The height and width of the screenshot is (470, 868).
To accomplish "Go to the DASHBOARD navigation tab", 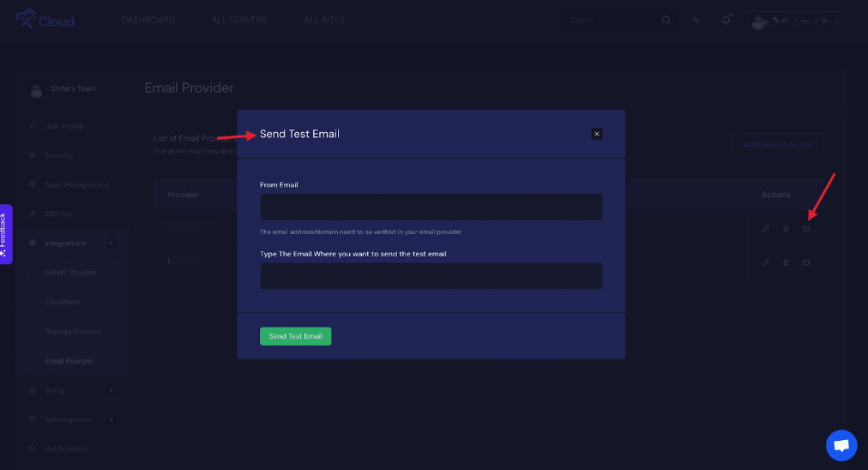I will tap(148, 20).
